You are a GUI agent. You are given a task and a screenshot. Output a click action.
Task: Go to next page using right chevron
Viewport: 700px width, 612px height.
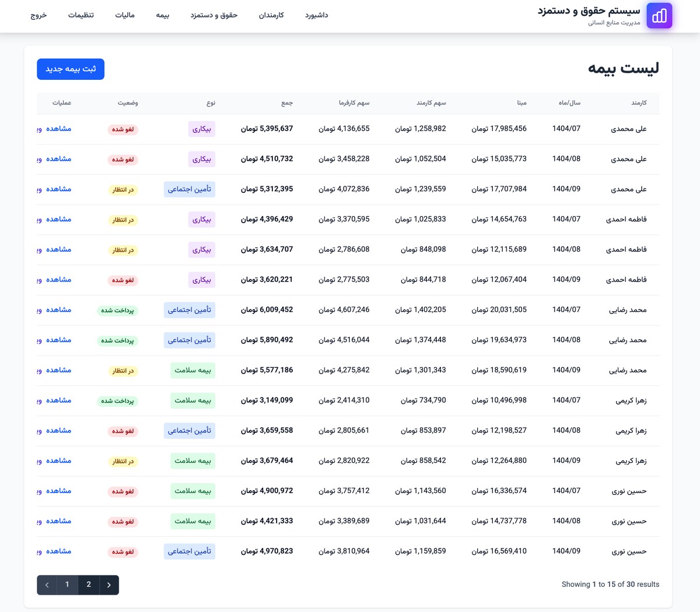tap(109, 585)
